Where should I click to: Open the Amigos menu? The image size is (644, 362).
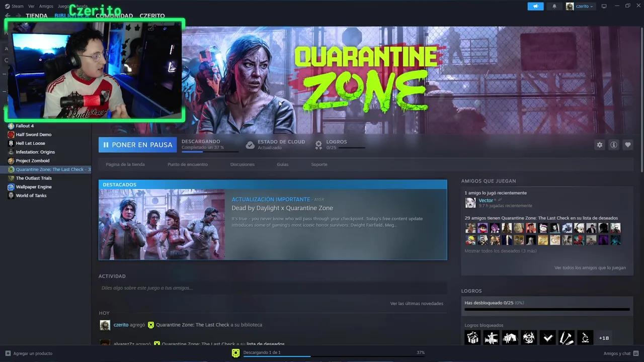tap(46, 7)
